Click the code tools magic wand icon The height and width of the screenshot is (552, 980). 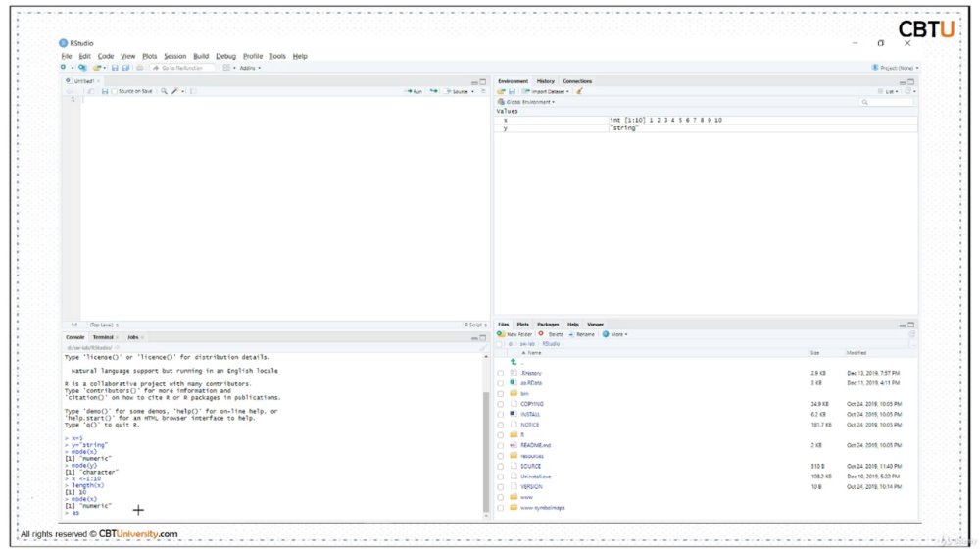tap(175, 91)
